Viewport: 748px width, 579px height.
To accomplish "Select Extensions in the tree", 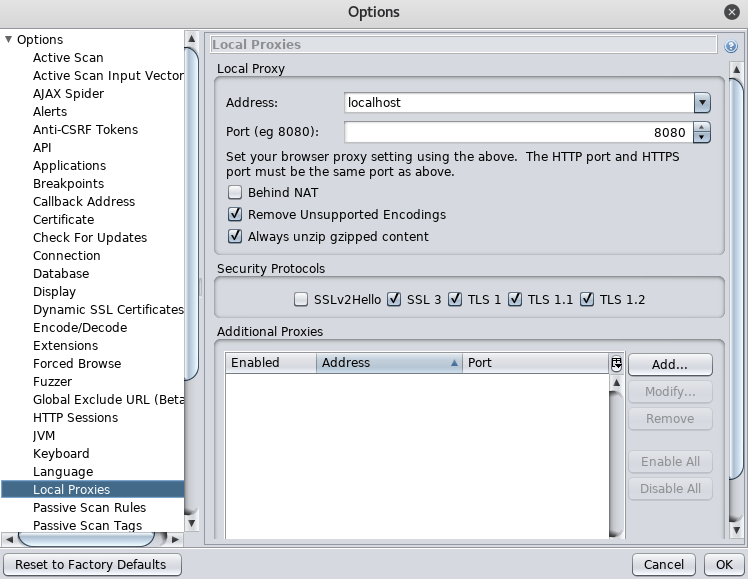I will coord(65,346).
